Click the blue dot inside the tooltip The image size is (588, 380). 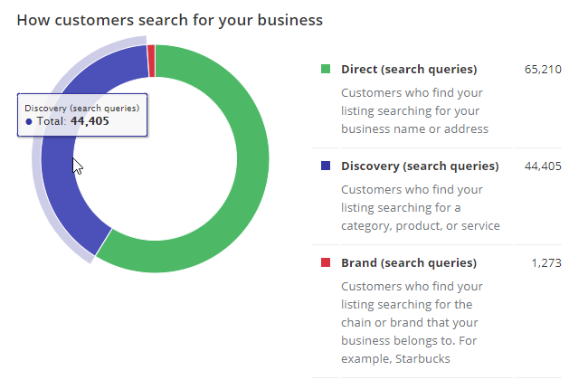[29, 120]
